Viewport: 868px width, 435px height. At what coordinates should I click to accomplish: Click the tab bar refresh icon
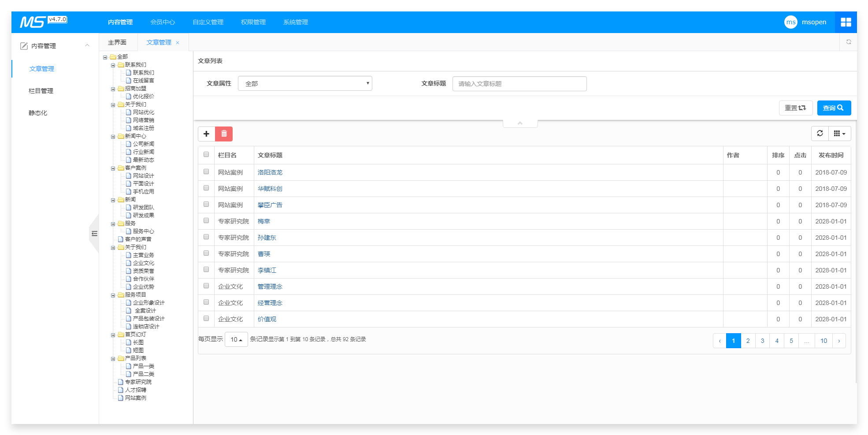coord(848,42)
